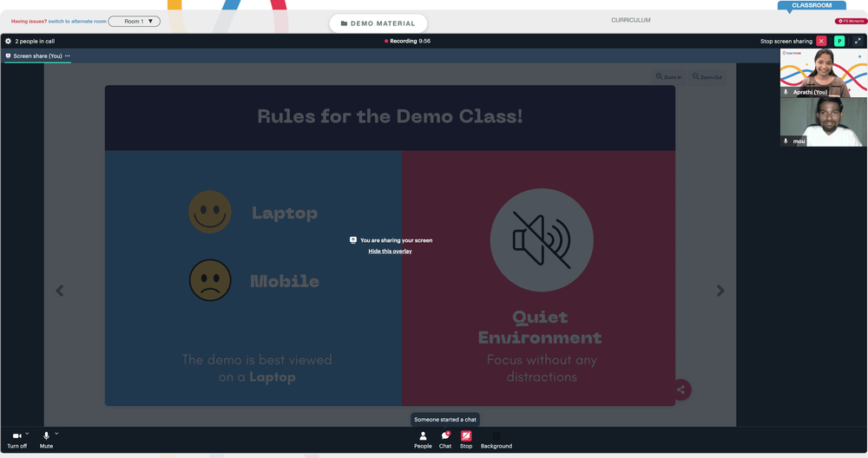
Task: Click Zoom Out on the slide
Action: pos(707,77)
